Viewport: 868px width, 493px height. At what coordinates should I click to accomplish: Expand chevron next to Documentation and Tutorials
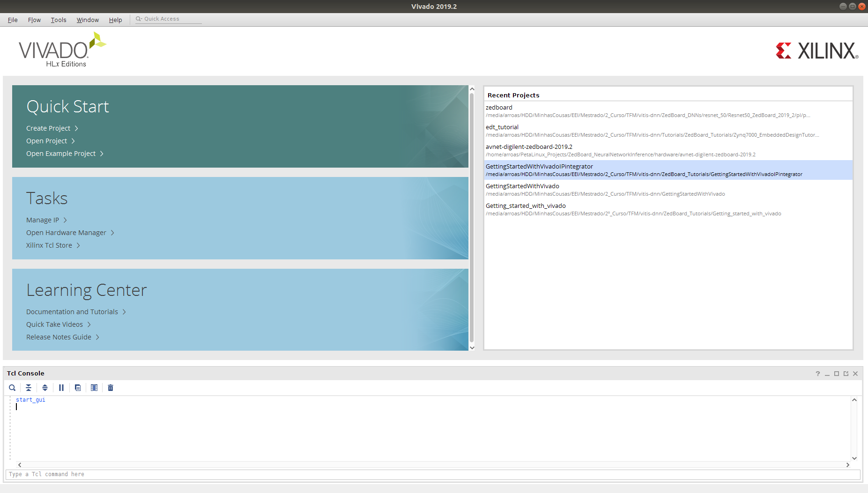pos(124,312)
